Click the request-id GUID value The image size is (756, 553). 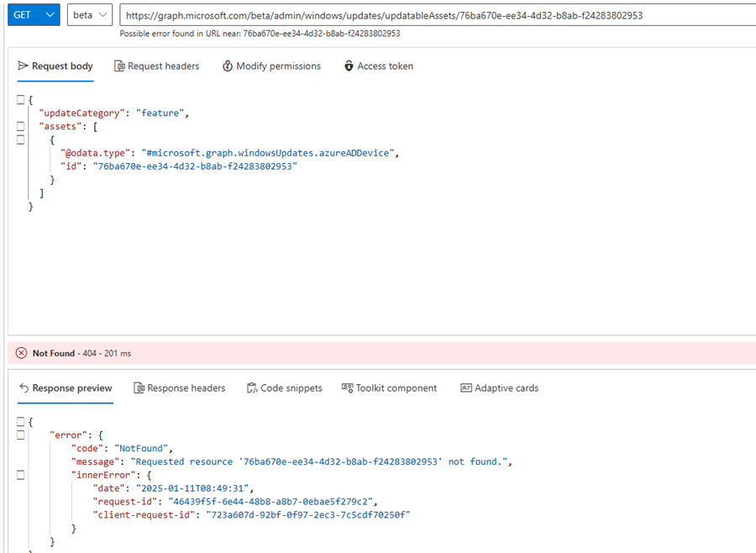270,502
